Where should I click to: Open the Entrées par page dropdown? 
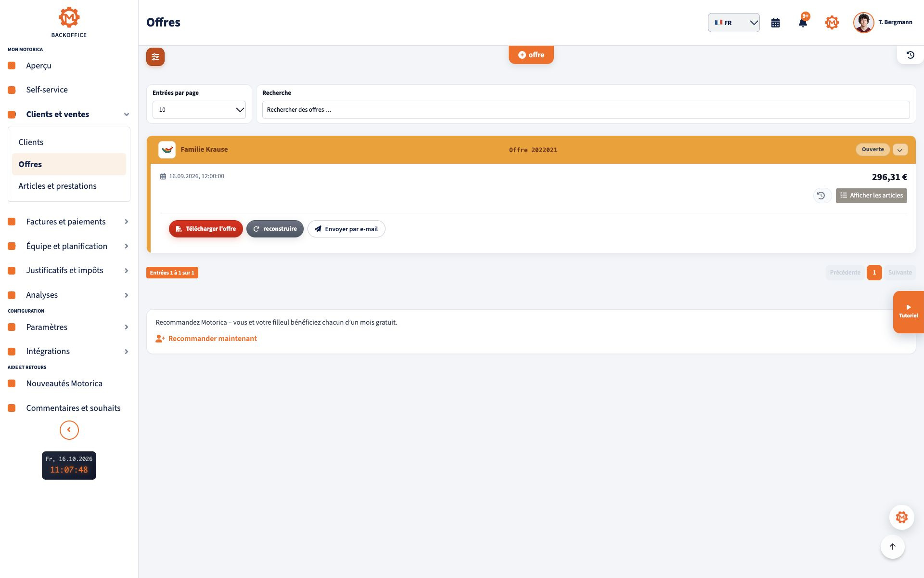199,110
